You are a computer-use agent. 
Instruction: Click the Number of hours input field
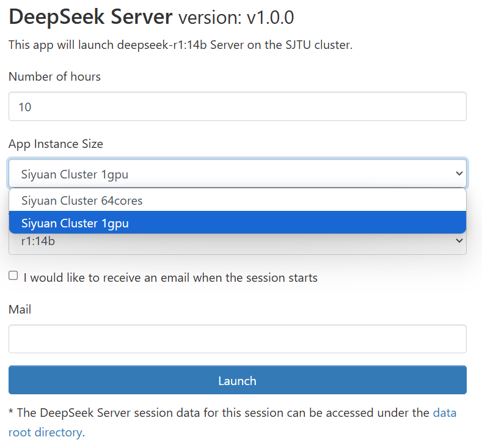(x=237, y=106)
